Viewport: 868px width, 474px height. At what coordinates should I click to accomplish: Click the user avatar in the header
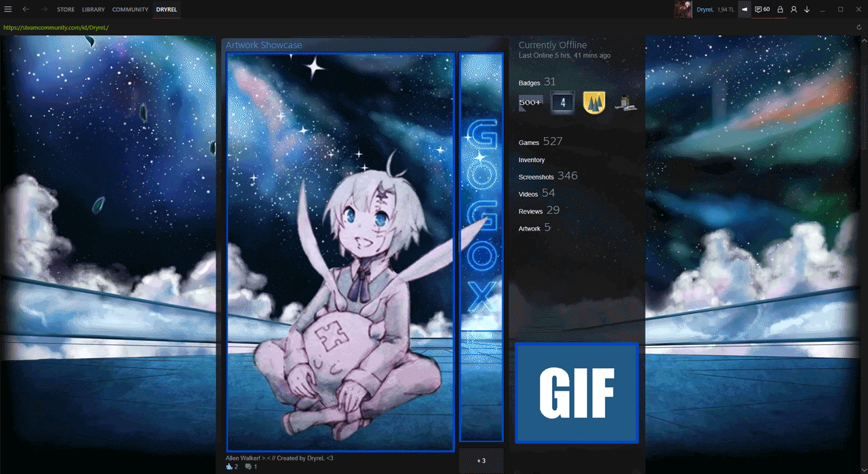[x=684, y=9]
